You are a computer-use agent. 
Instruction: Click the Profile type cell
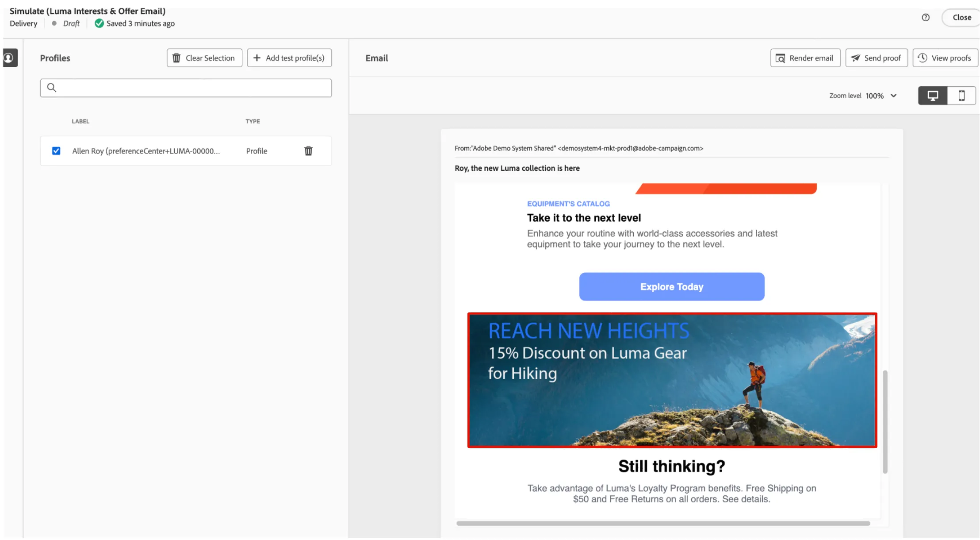256,151
